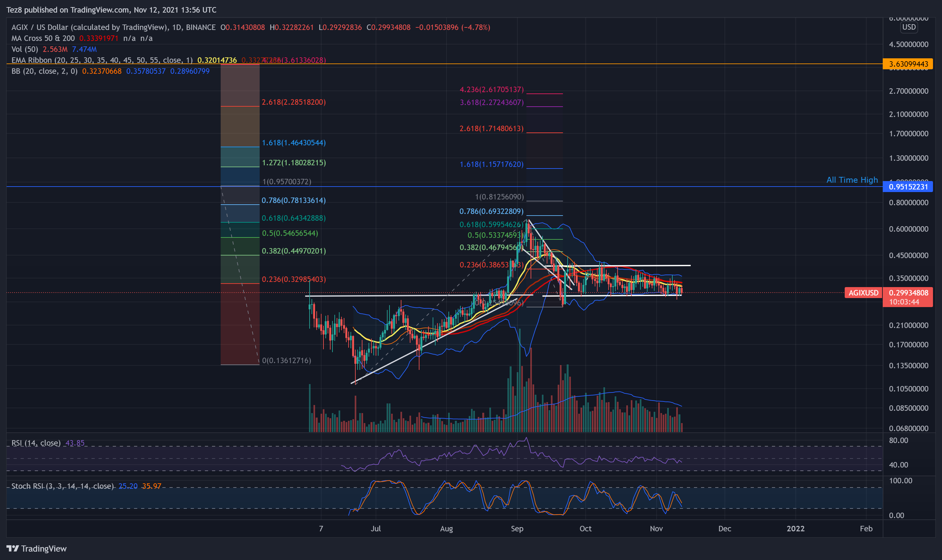The image size is (942, 560).
Task: Click Fib level 0(0.13612716) label
Action: (x=286, y=360)
